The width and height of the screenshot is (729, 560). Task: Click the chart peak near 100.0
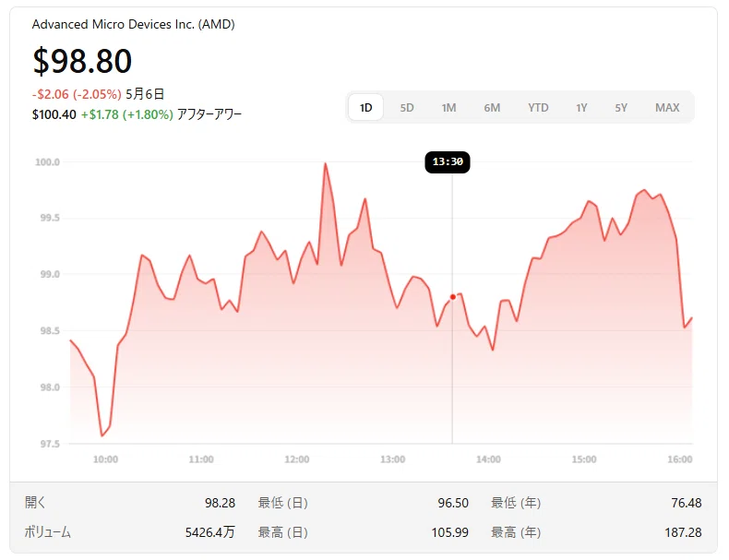coord(325,163)
